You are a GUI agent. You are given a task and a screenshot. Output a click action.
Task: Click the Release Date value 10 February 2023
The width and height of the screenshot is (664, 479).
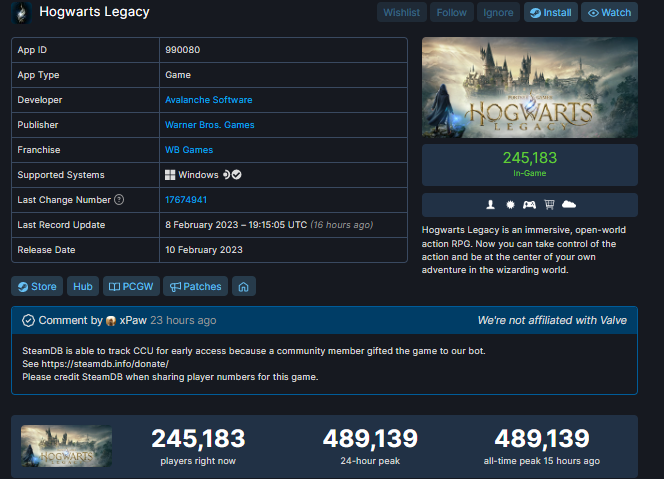(204, 250)
